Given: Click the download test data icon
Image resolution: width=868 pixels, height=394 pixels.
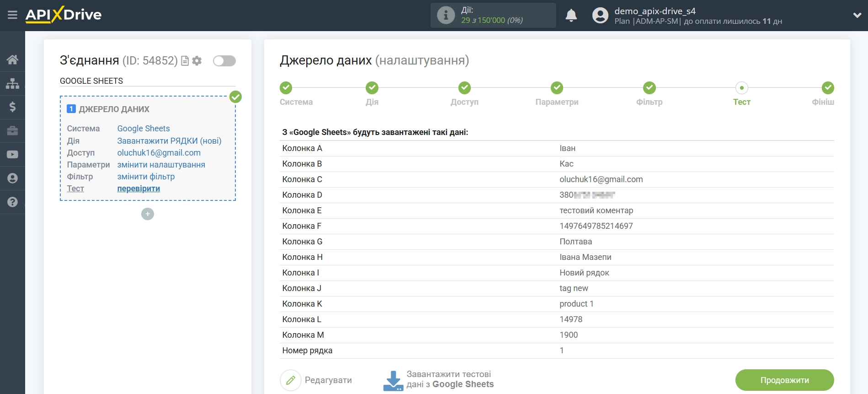Looking at the screenshot, I should pyautogui.click(x=393, y=380).
